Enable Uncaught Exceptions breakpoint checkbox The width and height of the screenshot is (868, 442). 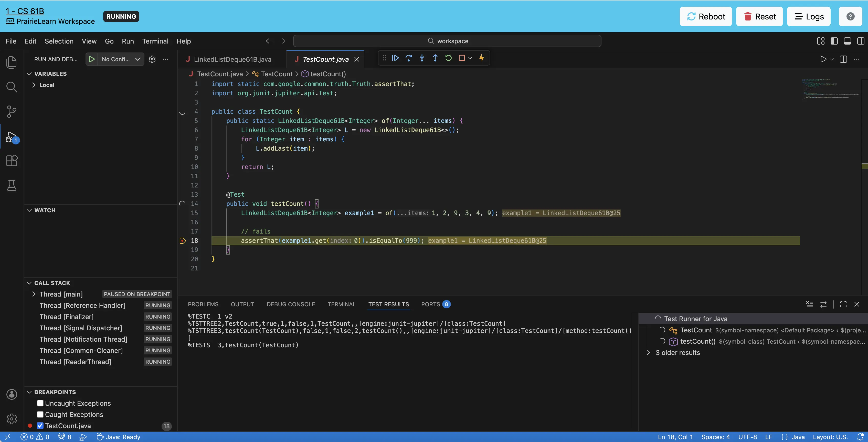click(40, 403)
